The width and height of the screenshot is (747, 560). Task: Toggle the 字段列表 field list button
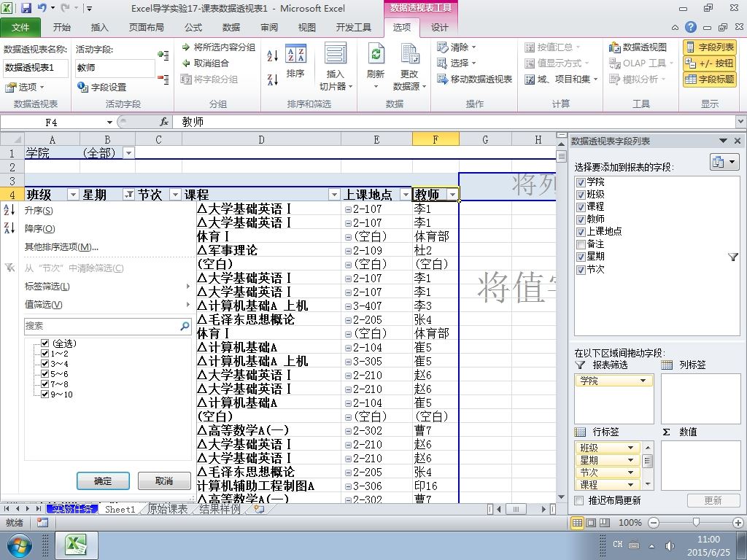tap(710, 47)
